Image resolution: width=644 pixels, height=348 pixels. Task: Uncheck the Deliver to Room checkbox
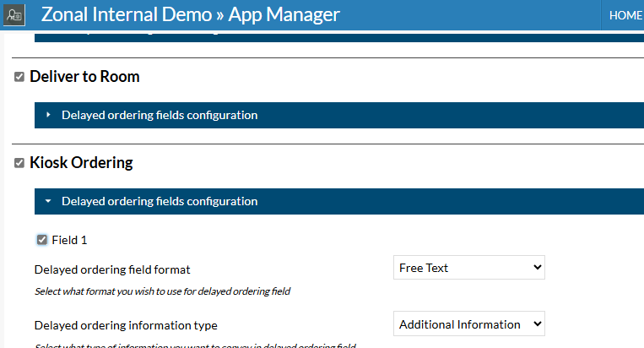click(19, 77)
